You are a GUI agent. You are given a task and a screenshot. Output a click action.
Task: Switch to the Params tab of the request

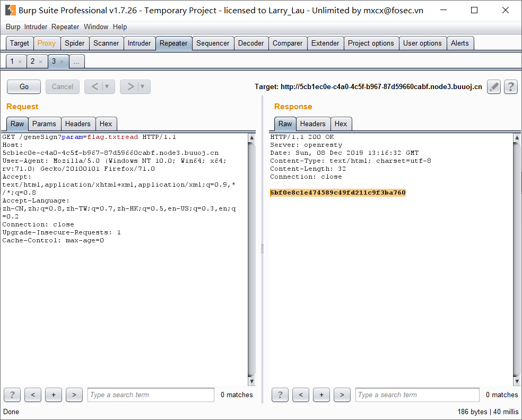coord(44,124)
